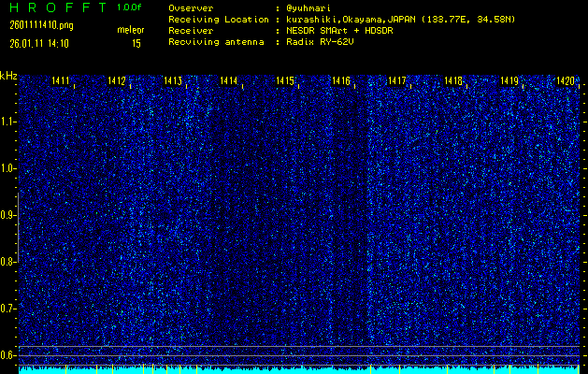Viewport: 588px width, 374px height.
Task: Click the kHz axis unit label
Action: tap(8, 75)
